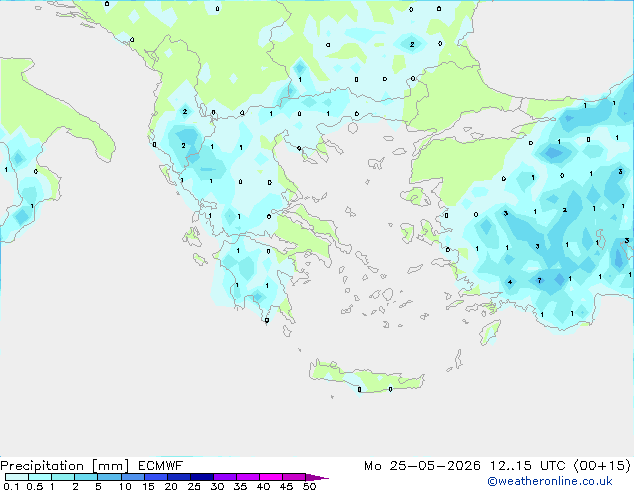
Task: Click the 25–30 mm navy legend swatch
Action: point(202,477)
